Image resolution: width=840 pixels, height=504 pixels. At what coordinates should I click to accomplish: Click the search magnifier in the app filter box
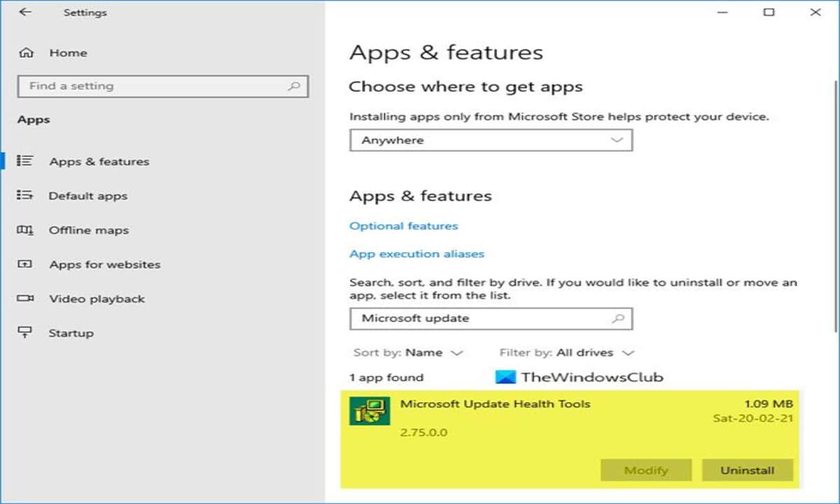point(619,318)
